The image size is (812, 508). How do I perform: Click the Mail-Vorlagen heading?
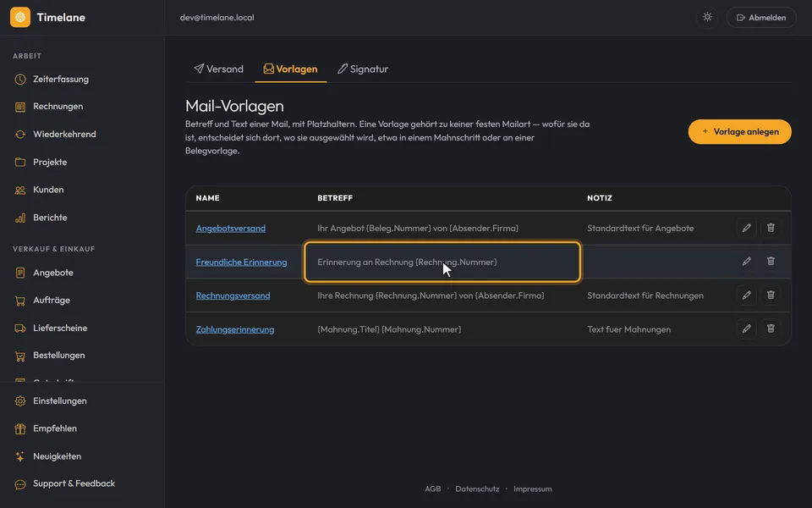(234, 106)
